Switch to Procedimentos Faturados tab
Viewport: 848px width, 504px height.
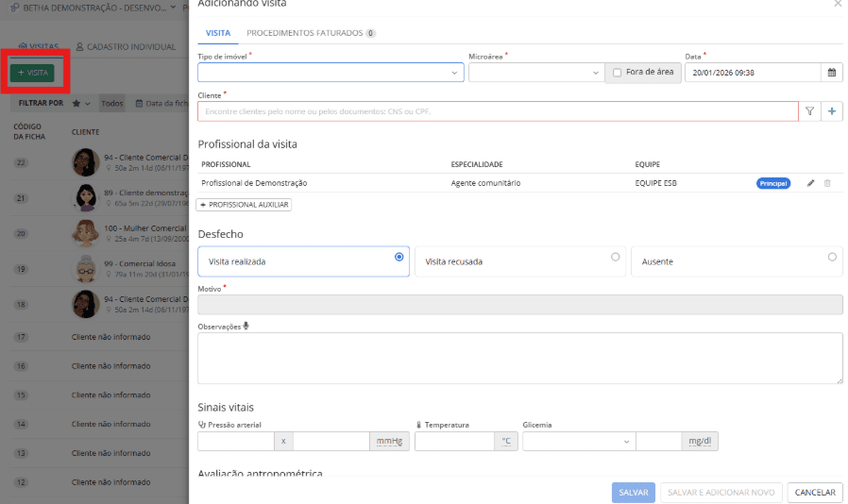tap(311, 33)
